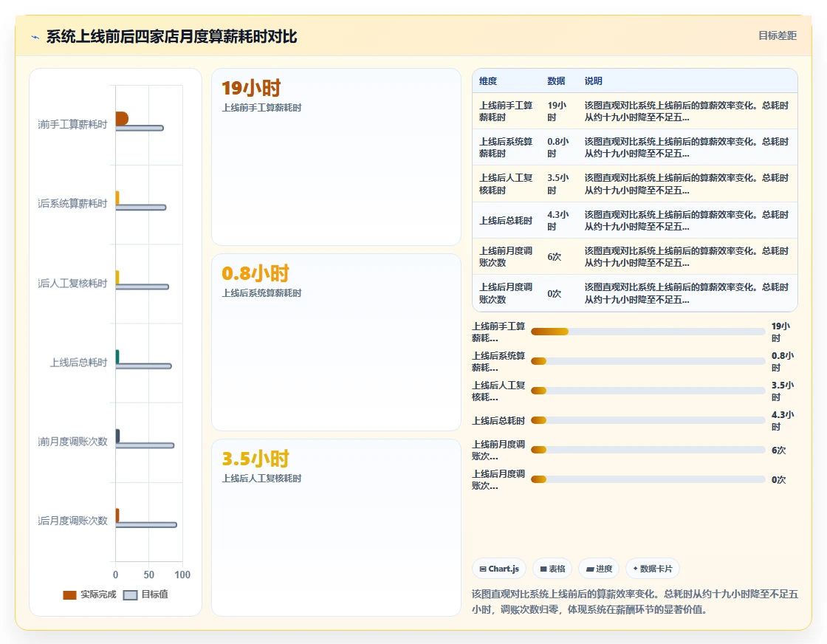Open the 0.8小时 data card
This screenshot has height=644, width=827.
click(x=337, y=342)
